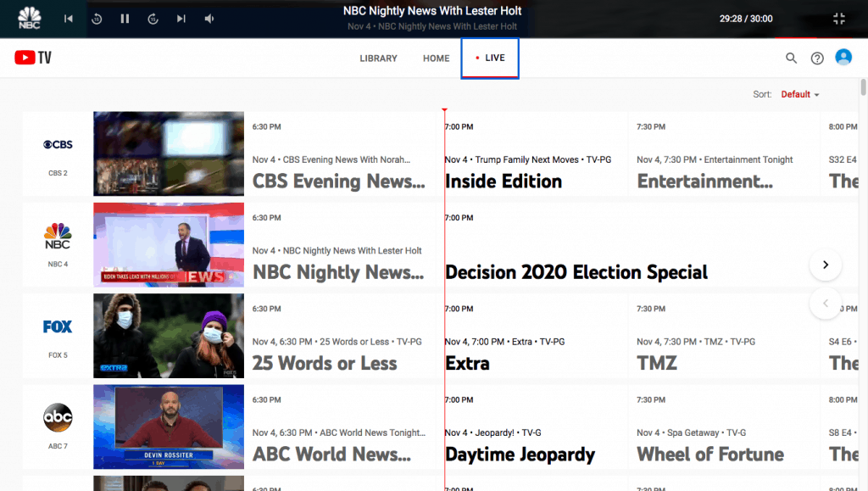Open the search magnifier icon
This screenshot has height=491, width=868.
pyautogui.click(x=791, y=59)
